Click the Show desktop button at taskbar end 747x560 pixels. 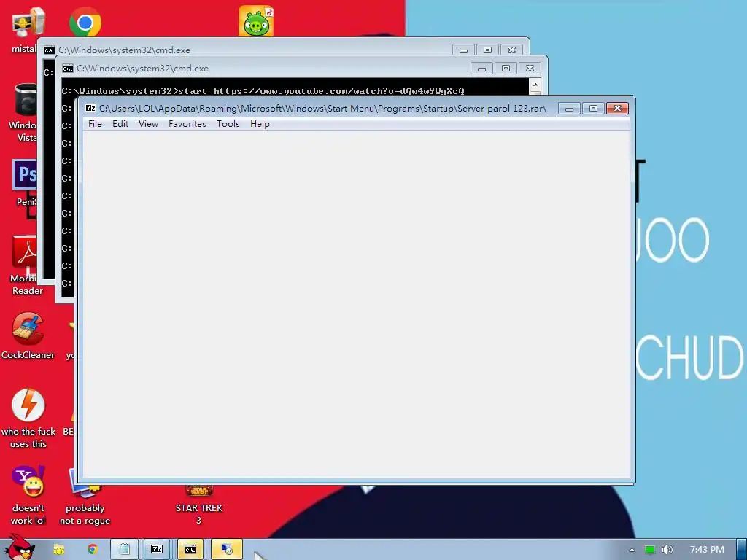pyautogui.click(x=741, y=550)
